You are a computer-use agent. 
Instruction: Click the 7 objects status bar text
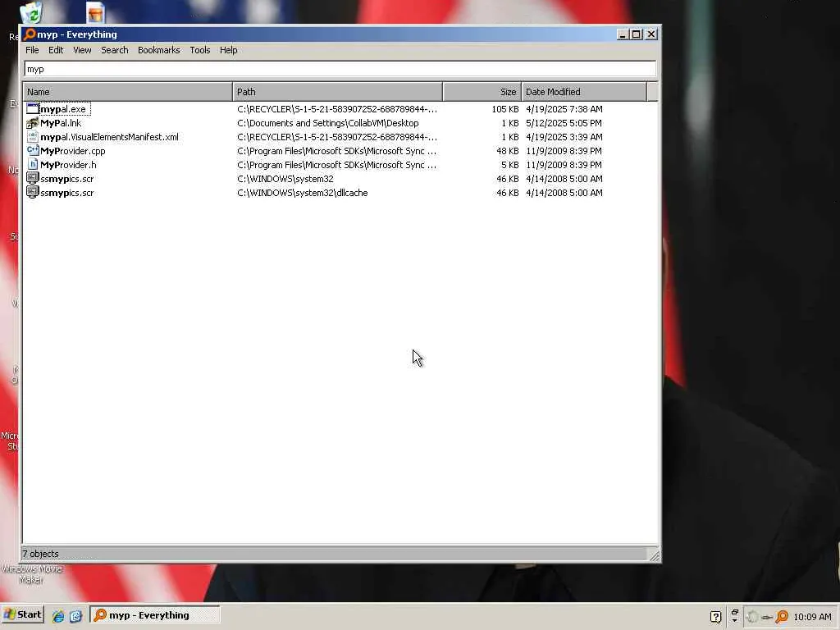coord(41,554)
